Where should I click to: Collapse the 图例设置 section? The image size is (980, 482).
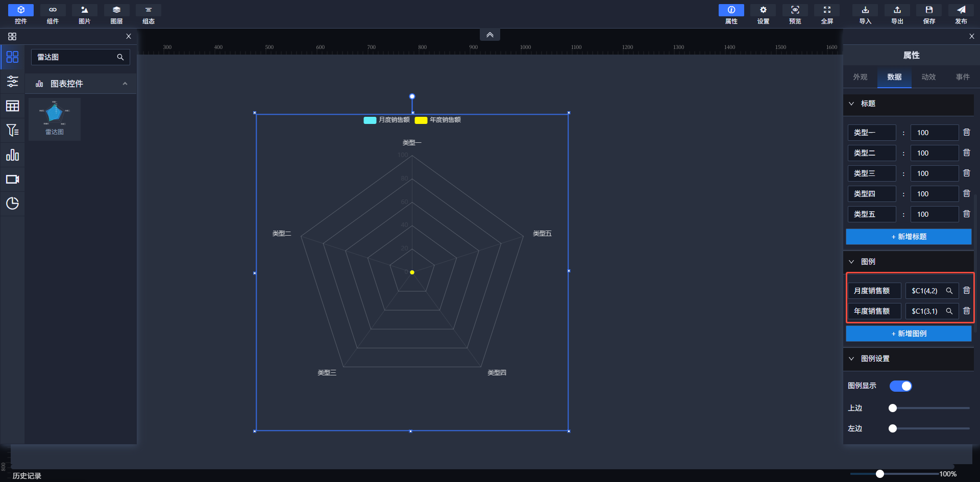click(x=851, y=359)
